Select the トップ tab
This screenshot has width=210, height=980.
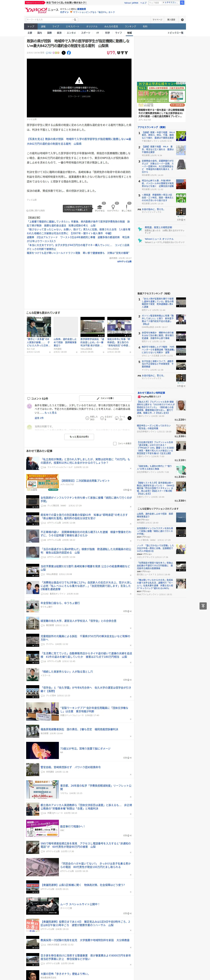pyautogui.click(x=31, y=27)
